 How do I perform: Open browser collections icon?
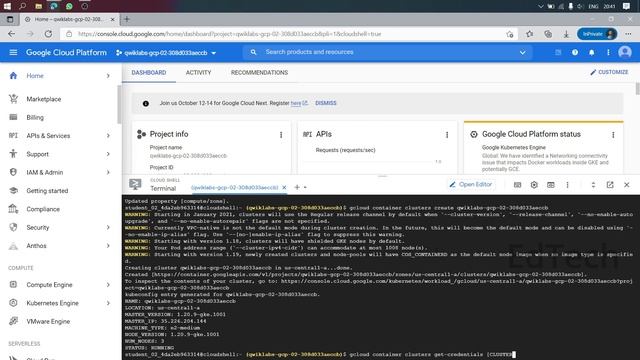click(x=548, y=34)
